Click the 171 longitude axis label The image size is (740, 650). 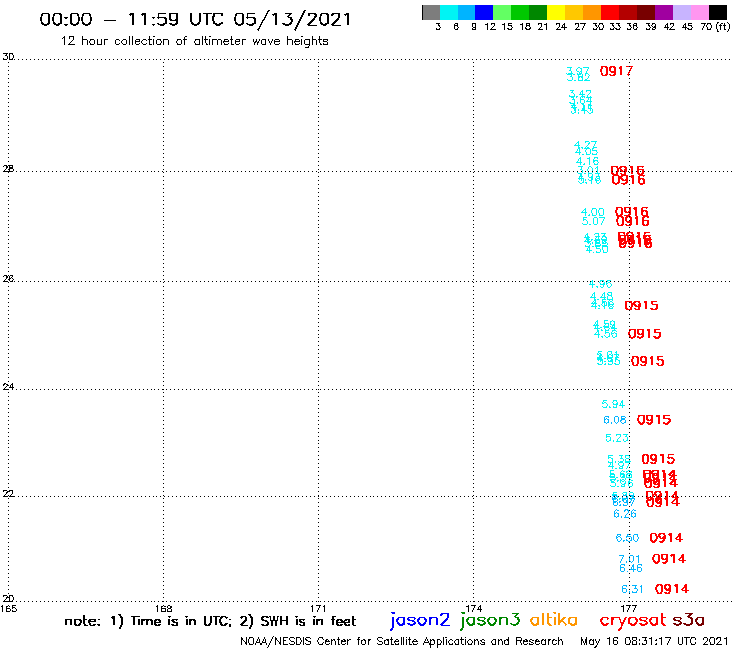[319, 608]
